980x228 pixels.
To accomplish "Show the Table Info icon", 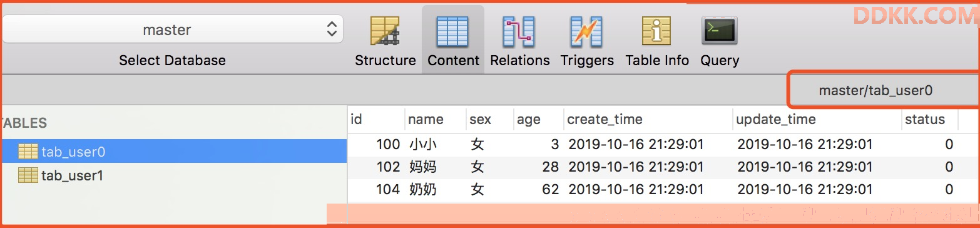I will 656,31.
